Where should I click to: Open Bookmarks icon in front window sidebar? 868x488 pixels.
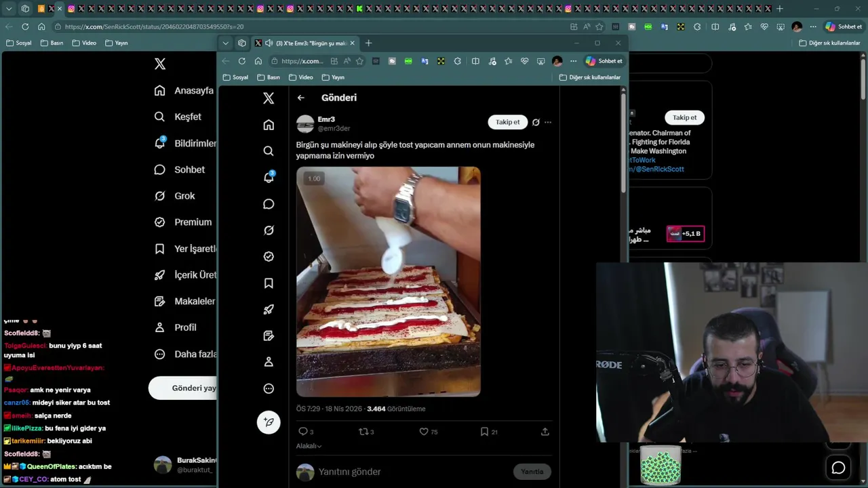269,283
